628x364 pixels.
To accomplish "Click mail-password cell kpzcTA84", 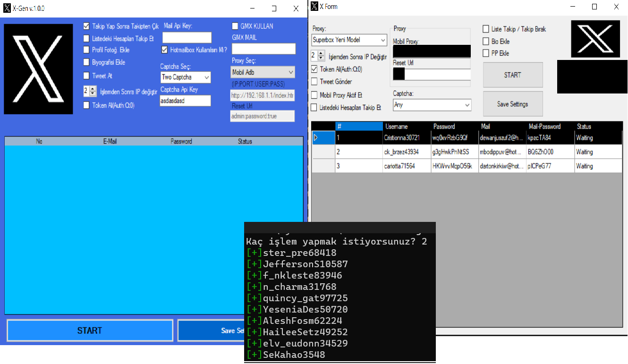I will point(550,138).
